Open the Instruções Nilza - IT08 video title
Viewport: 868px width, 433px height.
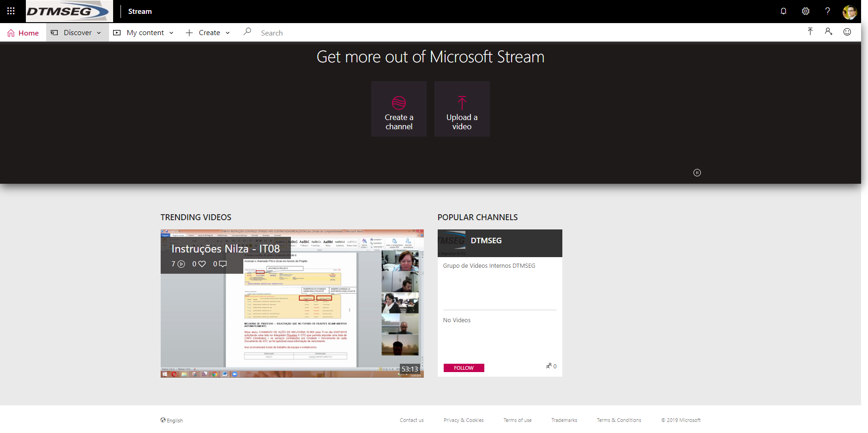226,249
